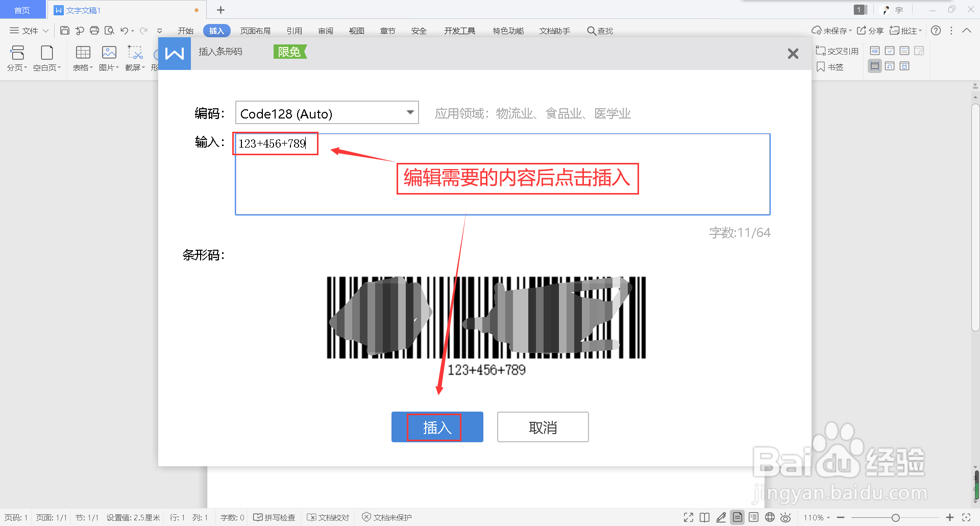Image resolution: width=980 pixels, height=526 pixels.
Task: Click the protect form lock icon
Action: pyautogui.click(x=904, y=66)
